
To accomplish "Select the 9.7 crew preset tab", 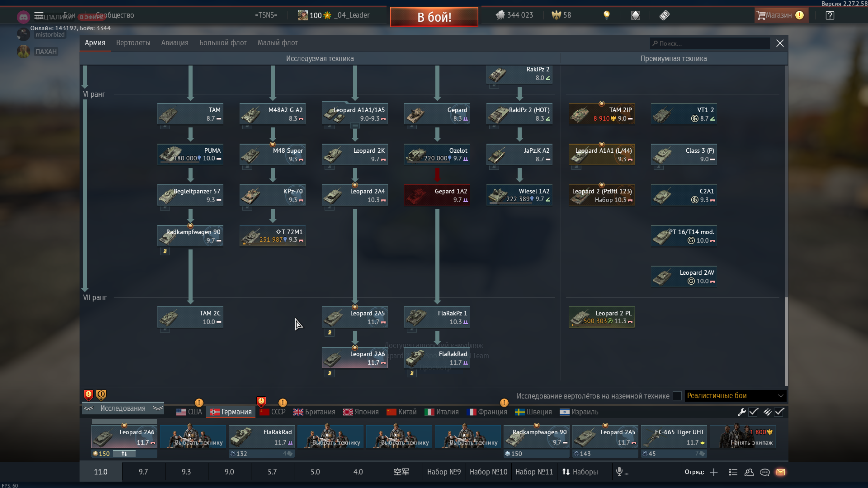I will [143, 472].
